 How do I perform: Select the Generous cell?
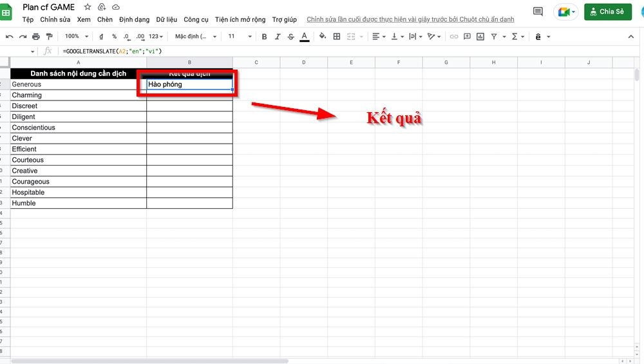[x=78, y=84]
